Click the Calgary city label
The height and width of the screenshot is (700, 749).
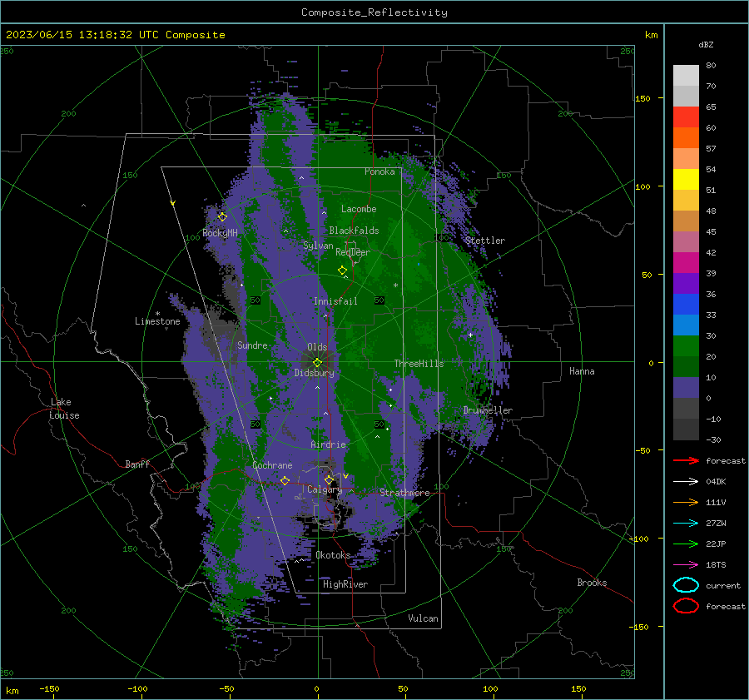click(x=325, y=489)
